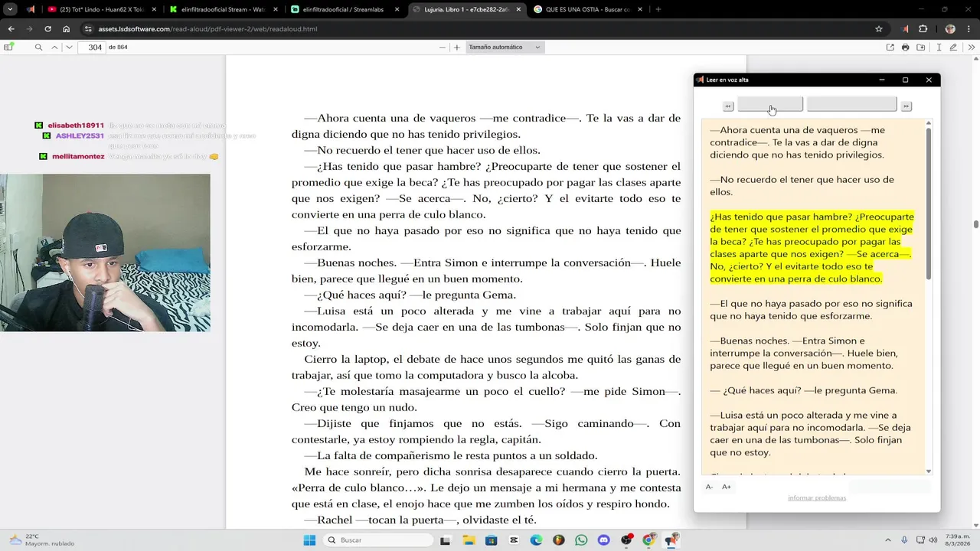Click chat username ASHLEY2531
This screenshot has height=551, width=980.
pos(80,135)
